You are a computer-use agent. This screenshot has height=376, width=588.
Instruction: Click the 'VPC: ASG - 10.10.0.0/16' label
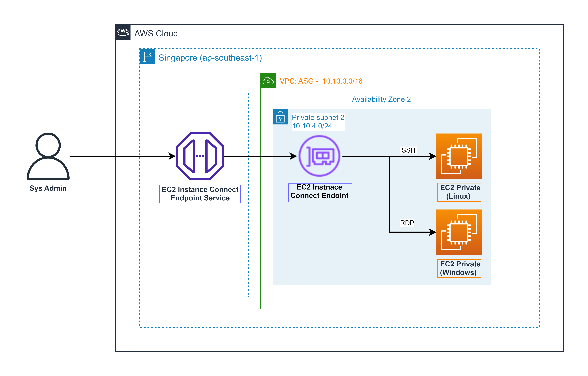(321, 81)
